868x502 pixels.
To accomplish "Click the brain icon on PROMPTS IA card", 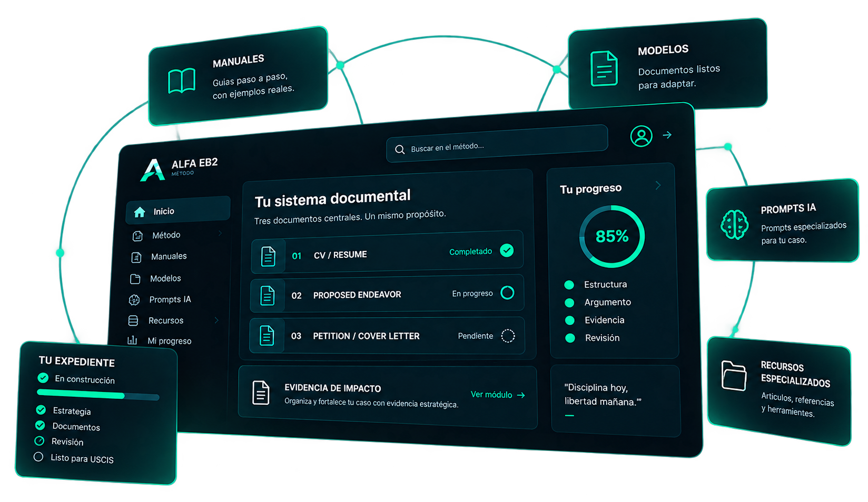I will click(734, 225).
